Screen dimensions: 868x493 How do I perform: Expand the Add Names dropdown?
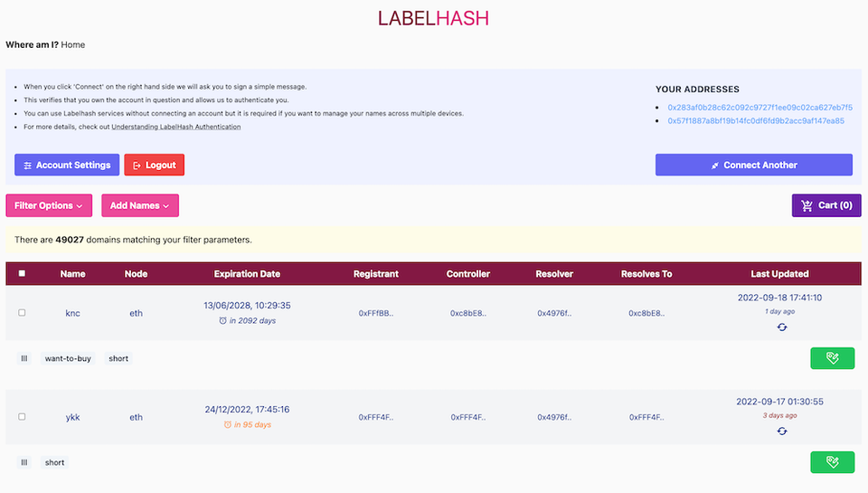(140, 205)
